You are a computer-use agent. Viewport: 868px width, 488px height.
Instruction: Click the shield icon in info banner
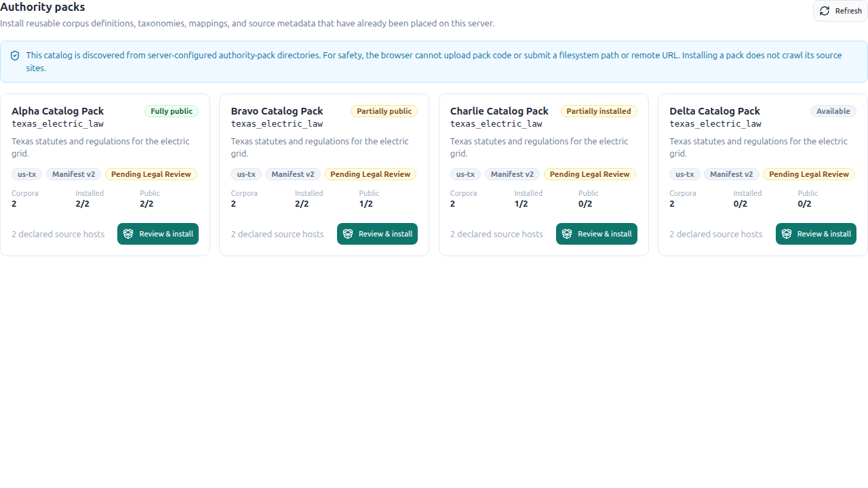click(x=15, y=56)
